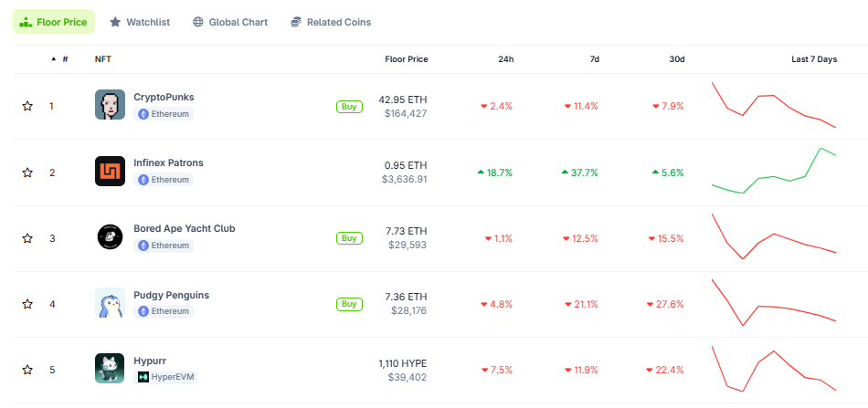Click the Ethereum chain badge under CryptoPunks

click(164, 114)
